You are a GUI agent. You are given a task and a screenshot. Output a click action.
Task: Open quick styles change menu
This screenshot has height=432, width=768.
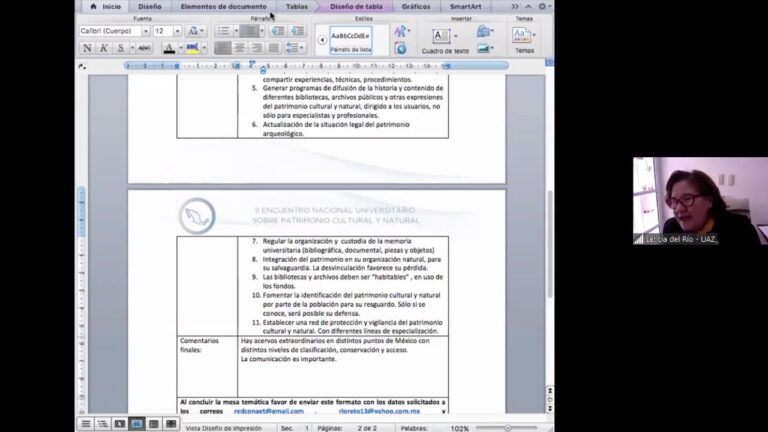(x=402, y=31)
